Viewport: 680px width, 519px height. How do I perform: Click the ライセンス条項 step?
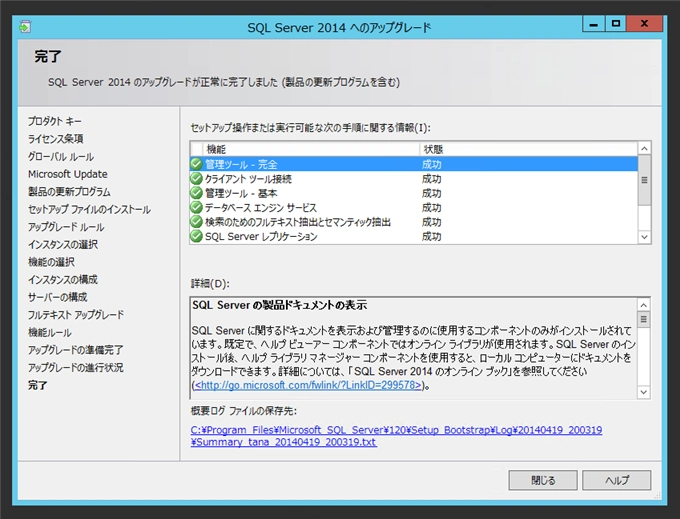click(56, 139)
